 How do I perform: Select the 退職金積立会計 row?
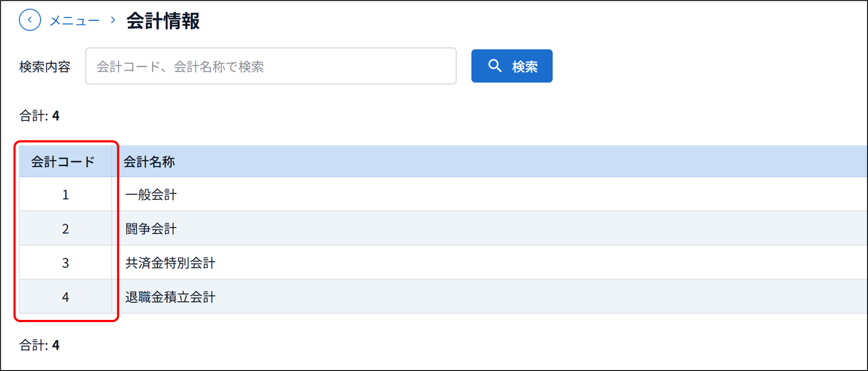pyautogui.click(x=443, y=297)
